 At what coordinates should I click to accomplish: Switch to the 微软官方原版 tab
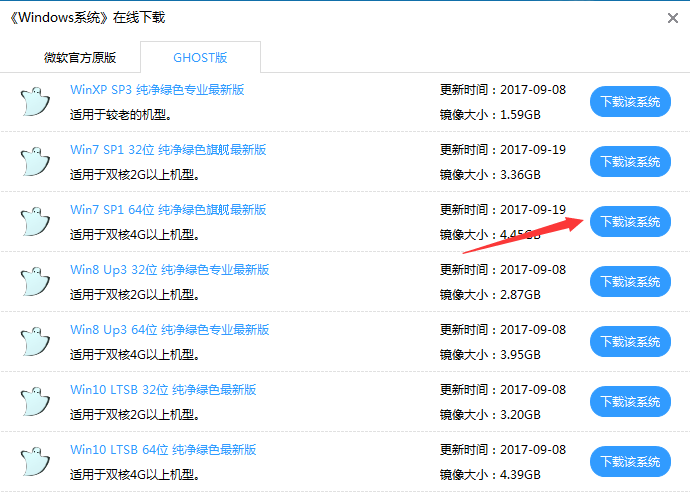pos(80,58)
